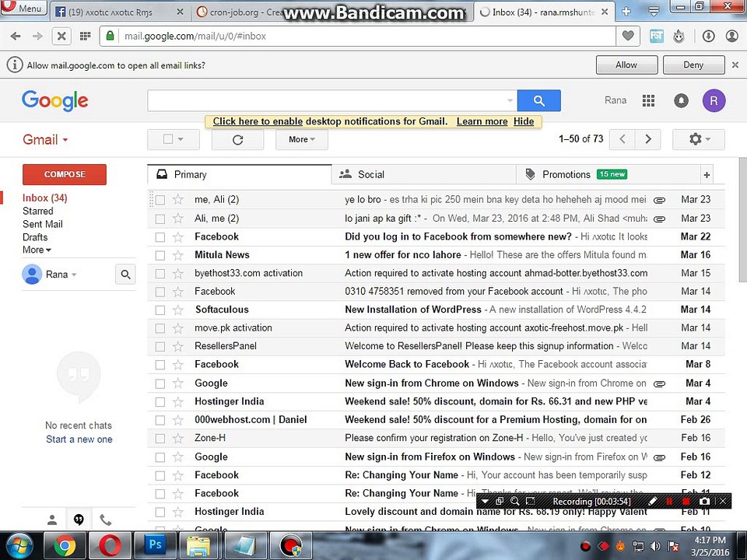
Task: Tick checkbox for 'Ali, me (2)' email
Action: (160, 219)
